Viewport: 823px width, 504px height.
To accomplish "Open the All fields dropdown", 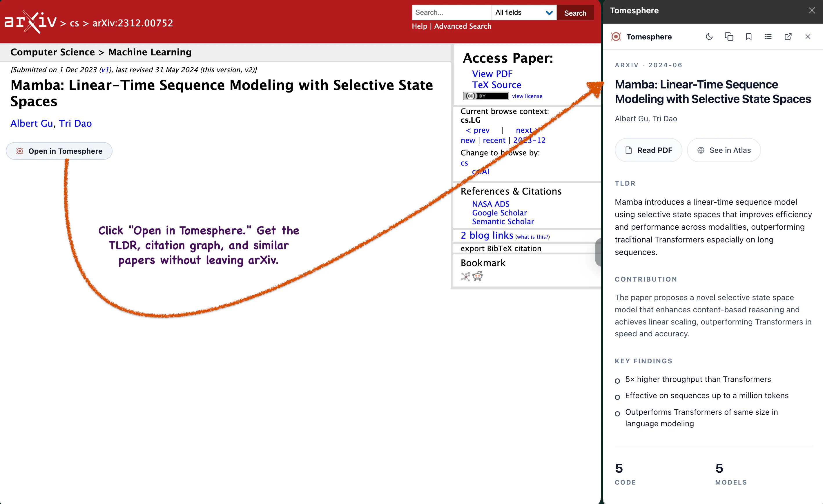I will tap(524, 13).
